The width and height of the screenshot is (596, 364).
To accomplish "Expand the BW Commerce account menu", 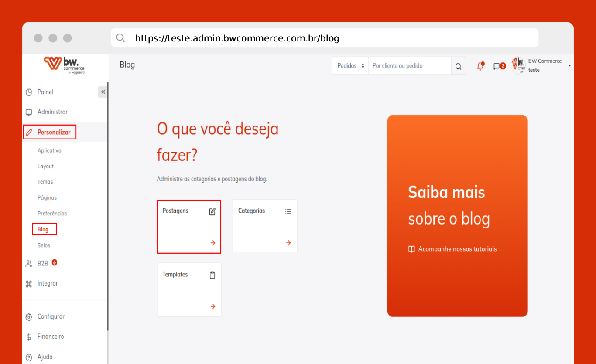I will (x=569, y=66).
